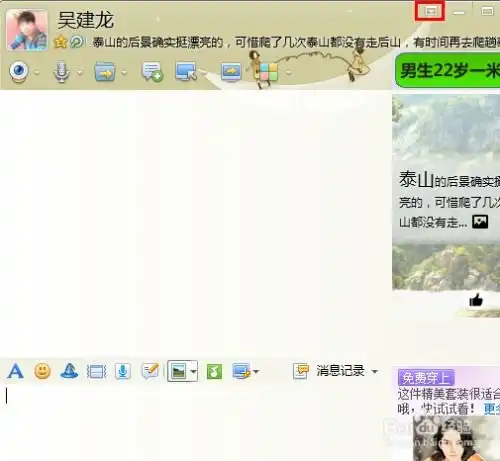
Task: Expand the 消息记录 dropdown arrow
Action: point(375,371)
